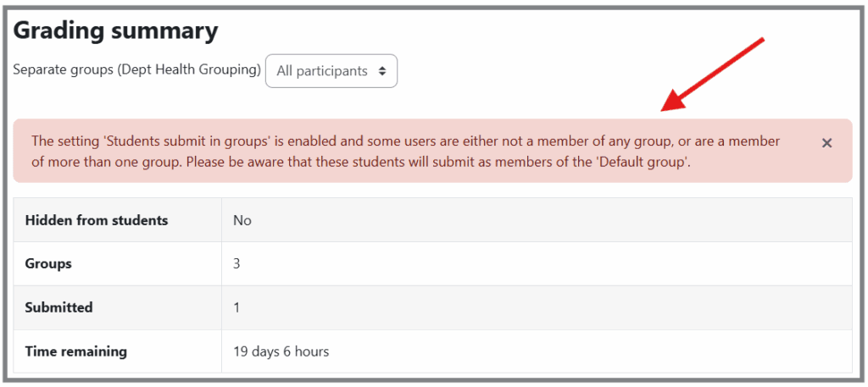The image size is (868, 387).
Task: Click the Submitted row label
Action: [x=58, y=307]
